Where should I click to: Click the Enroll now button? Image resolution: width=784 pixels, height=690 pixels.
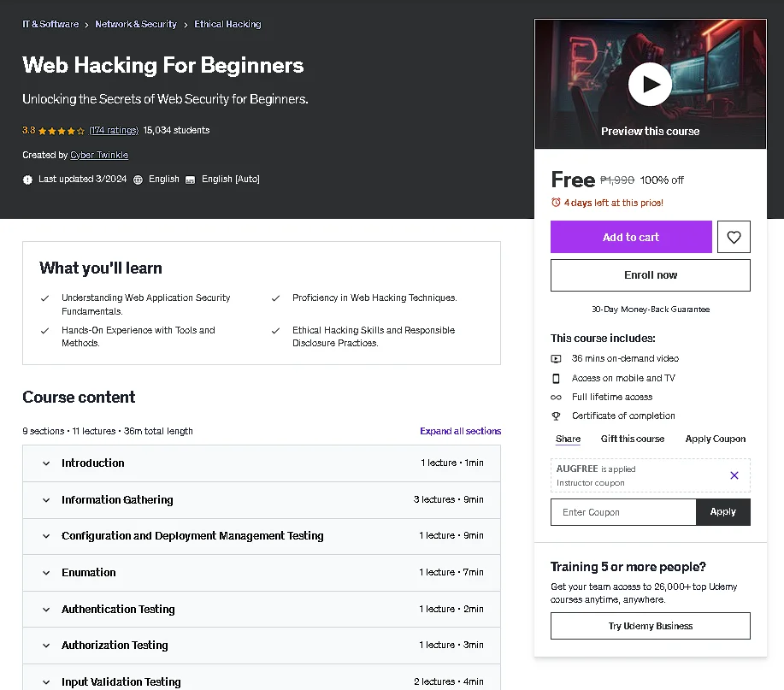pos(650,275)
